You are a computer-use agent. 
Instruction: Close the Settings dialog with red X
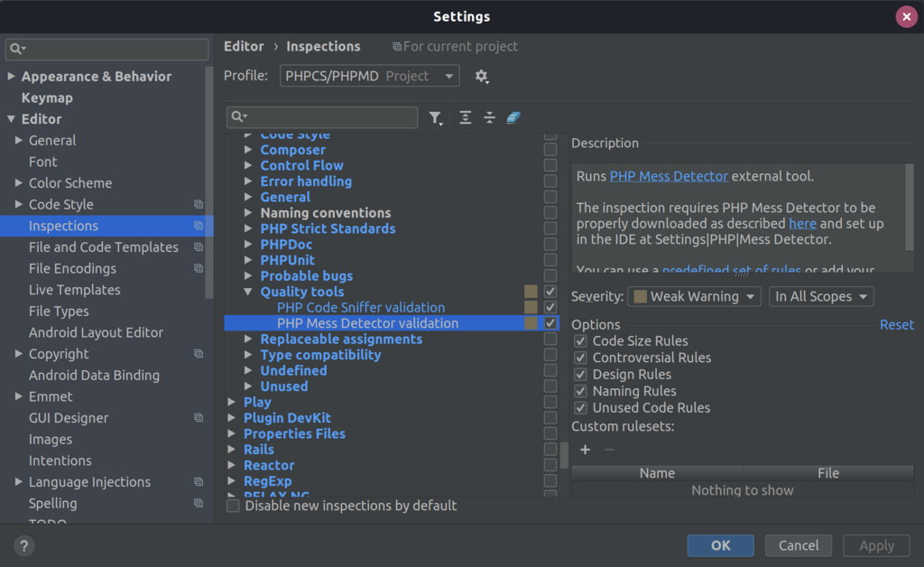tap(906, 16)
